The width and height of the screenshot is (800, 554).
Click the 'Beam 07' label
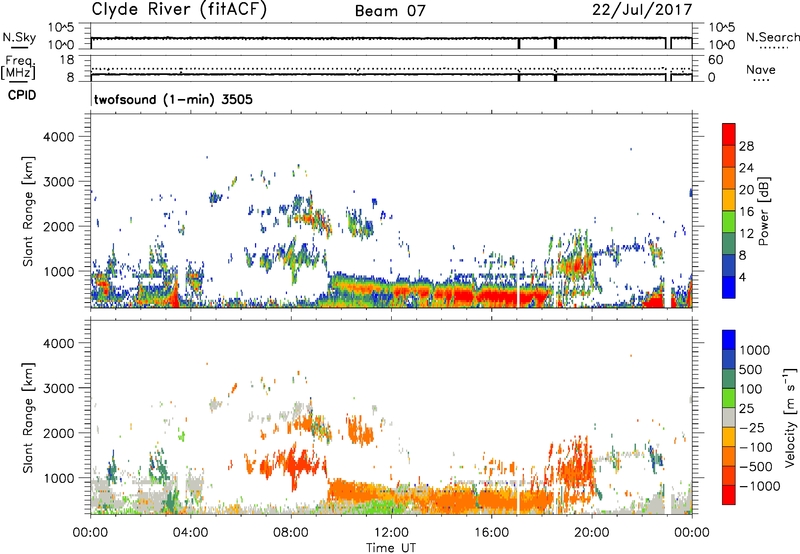(390, 10)
